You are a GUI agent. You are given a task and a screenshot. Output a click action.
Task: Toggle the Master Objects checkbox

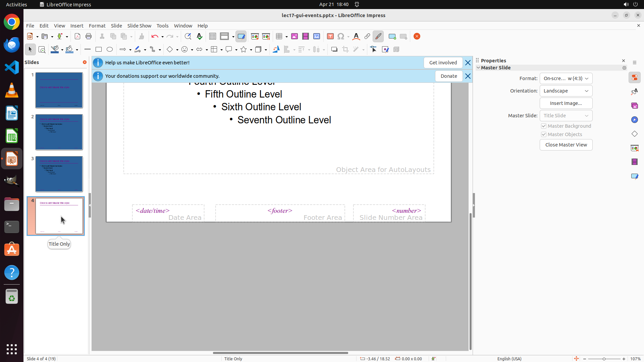544,134
